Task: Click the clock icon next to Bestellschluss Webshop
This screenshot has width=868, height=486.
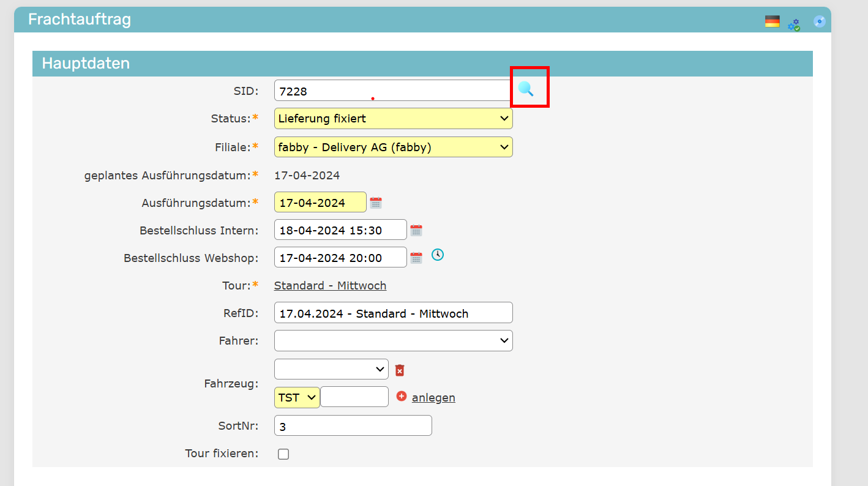Action: [437, 255]
